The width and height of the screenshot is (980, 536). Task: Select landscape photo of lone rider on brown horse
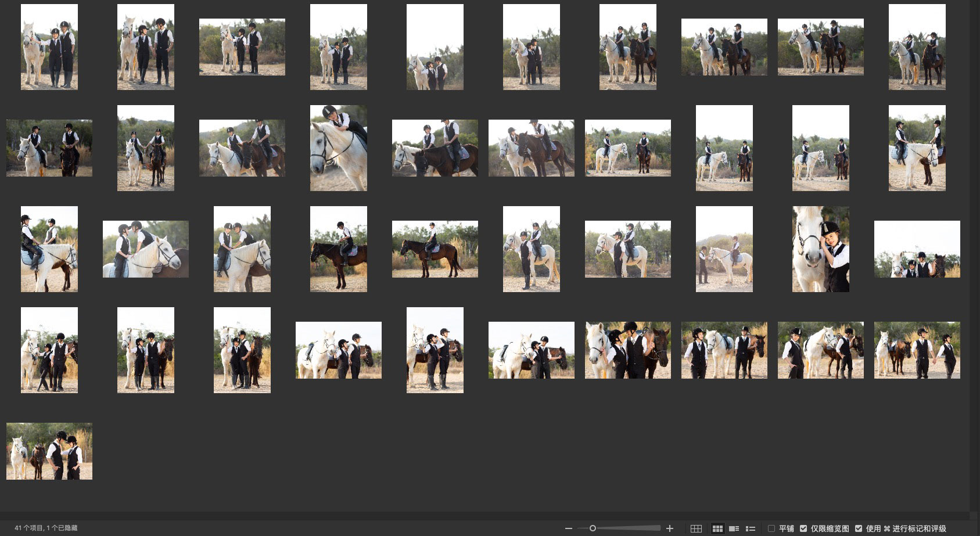(x=435, y=249)
